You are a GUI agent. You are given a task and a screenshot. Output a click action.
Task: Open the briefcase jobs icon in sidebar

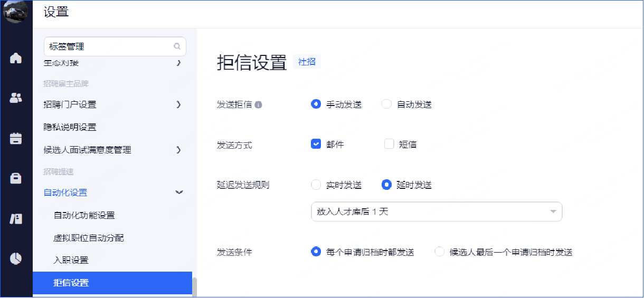16,178
